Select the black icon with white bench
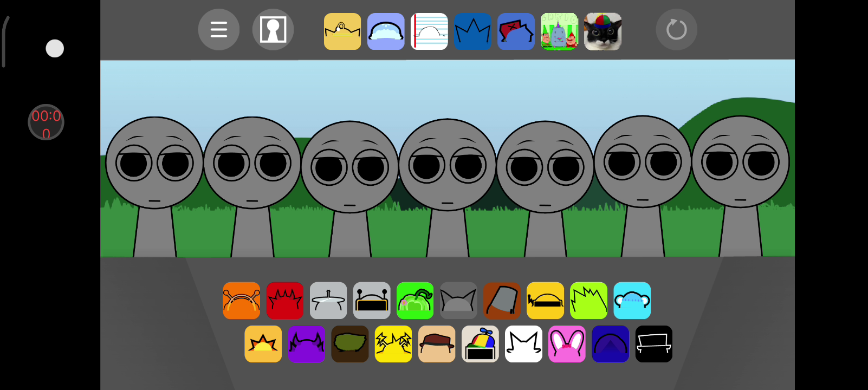 653,344
